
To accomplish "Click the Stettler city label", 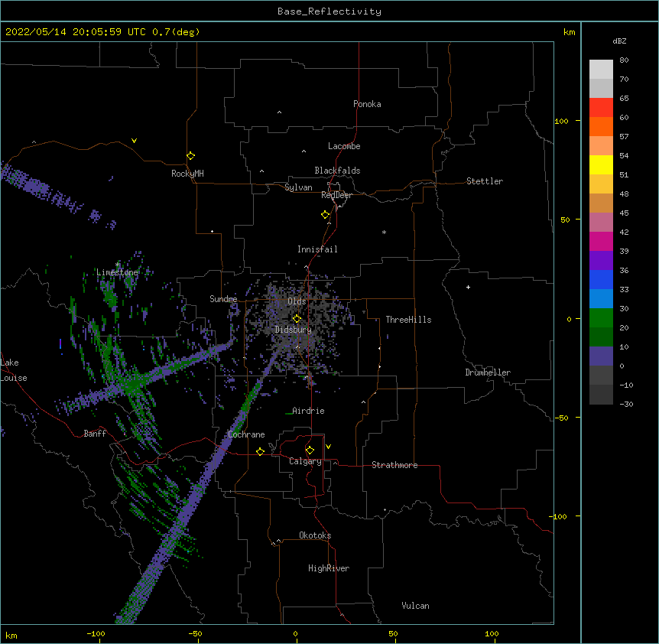I will pos(485,181).
